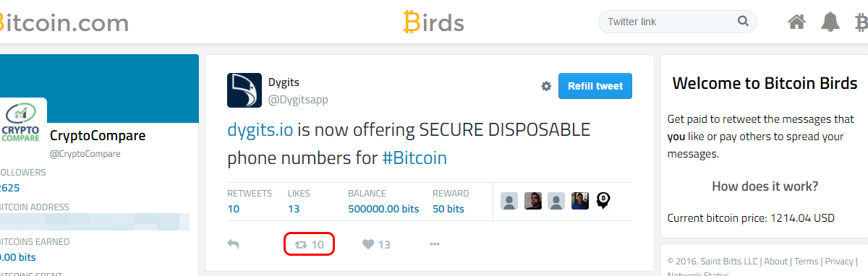The image size is (868, 276).
Task: Click the Dygits profile avatar
Action: click(244, 90)
